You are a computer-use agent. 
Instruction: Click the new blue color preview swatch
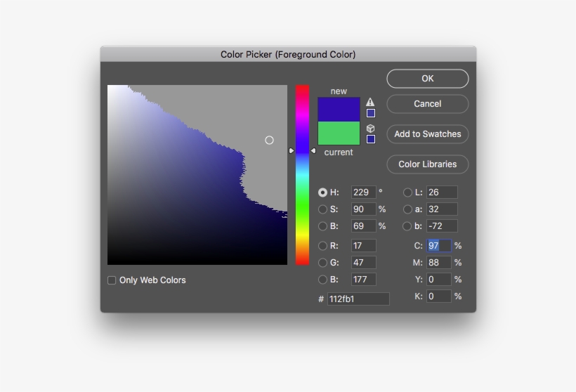pos(339,109)
